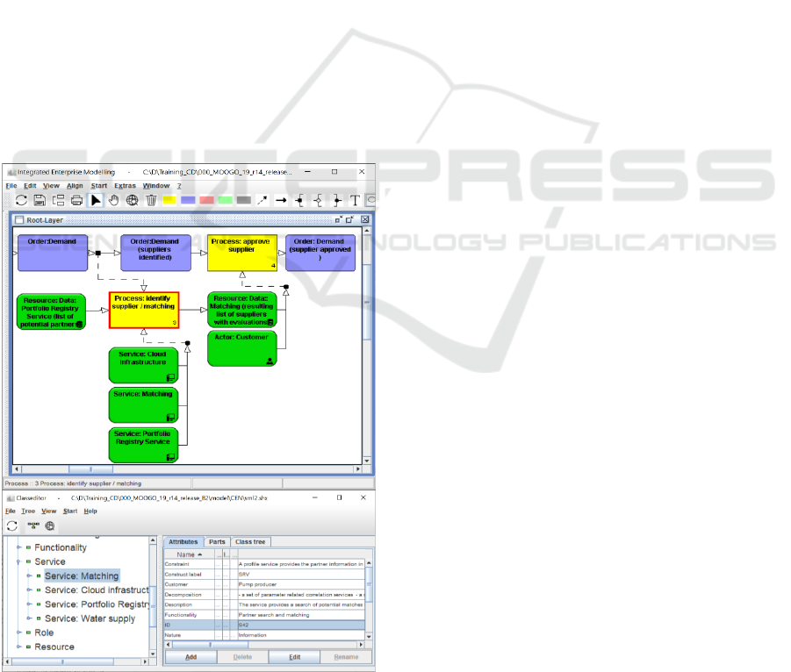Expand the Functionality tree node

tap(18, 547)
